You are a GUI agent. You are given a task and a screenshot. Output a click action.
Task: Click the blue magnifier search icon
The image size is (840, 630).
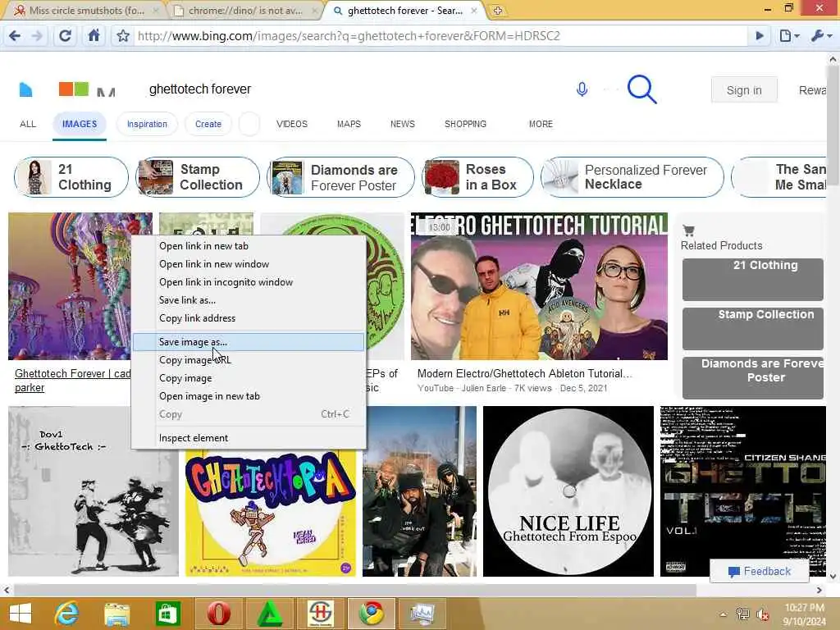point(641,89)
